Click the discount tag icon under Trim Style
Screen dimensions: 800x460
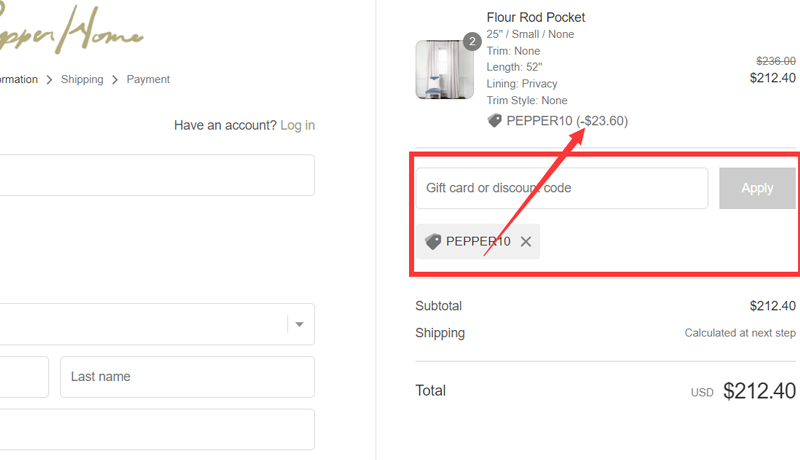[494, 121]
